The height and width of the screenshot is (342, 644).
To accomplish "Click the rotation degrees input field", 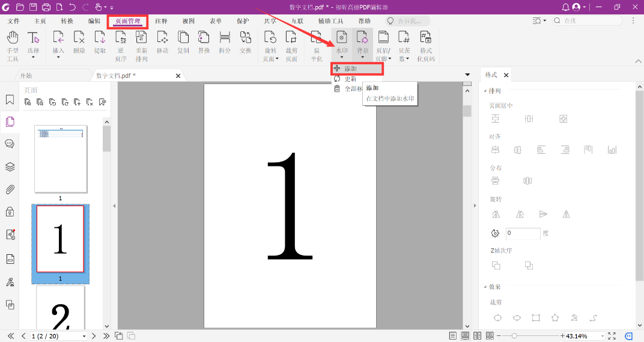I will click(523, 233).
